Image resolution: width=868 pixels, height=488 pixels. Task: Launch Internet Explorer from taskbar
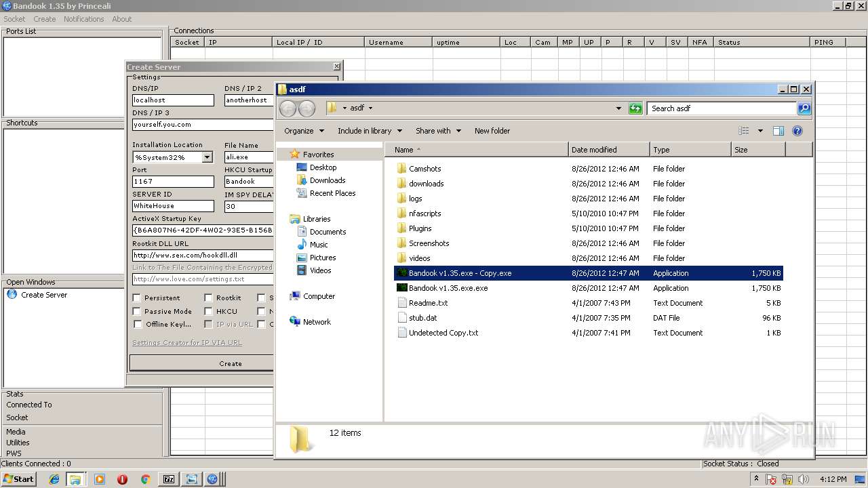[54, 479]
